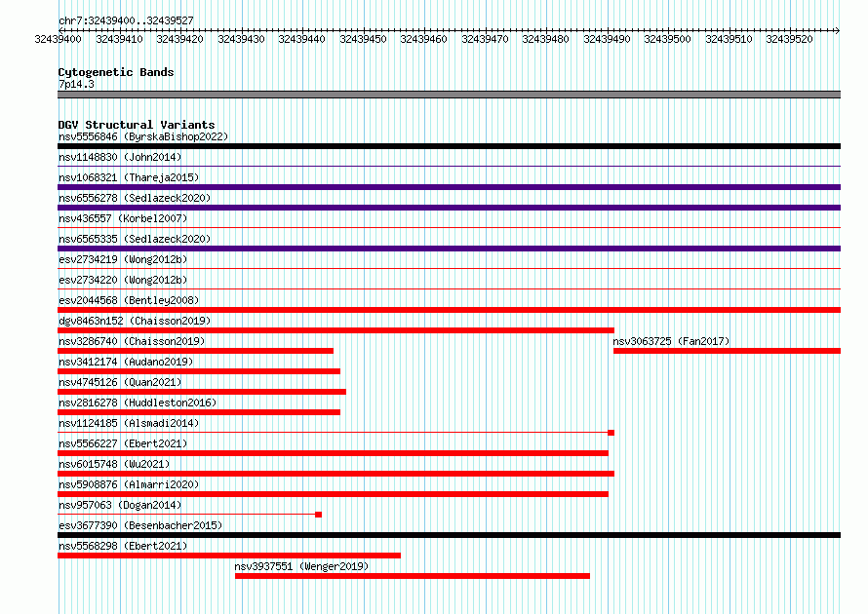Click the red bar under nsv4745126
Screen dimensions: 868x614
(x=202, y=392)
